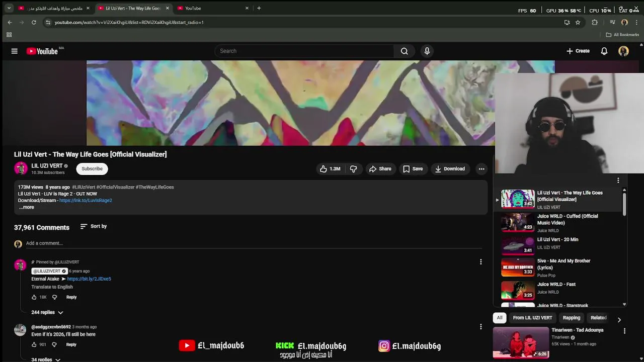Open the All Bookmarks folder
Viewport: 644px width, 362px height.
pos(622,35)
